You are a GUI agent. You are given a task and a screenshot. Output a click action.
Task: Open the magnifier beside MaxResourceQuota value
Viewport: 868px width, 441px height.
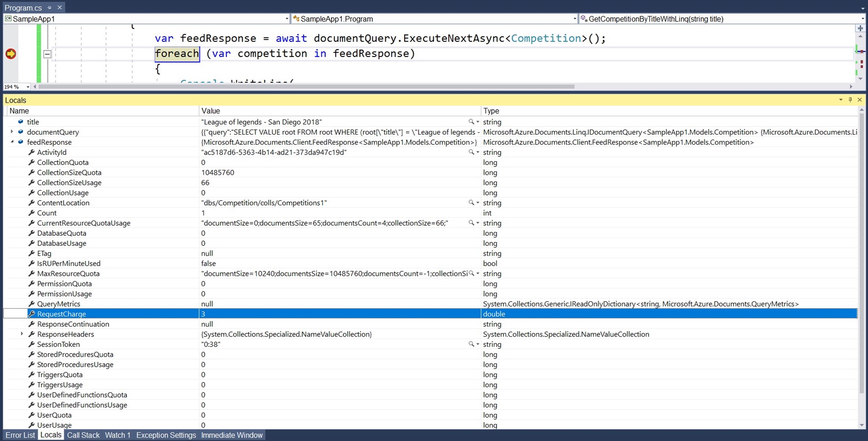click(x=471, y=273)
